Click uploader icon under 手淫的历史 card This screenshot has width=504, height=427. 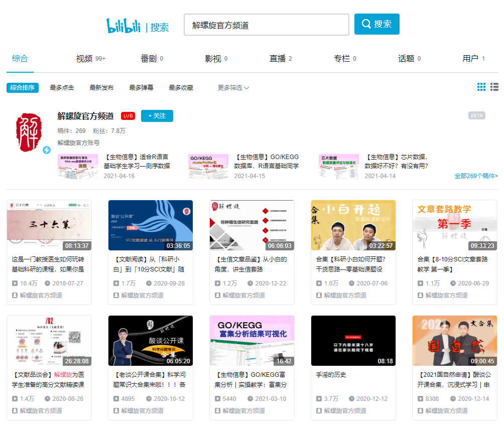319,410
